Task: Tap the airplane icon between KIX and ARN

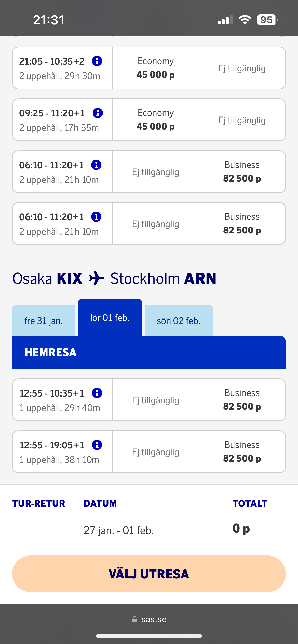Action: [96, 278]
